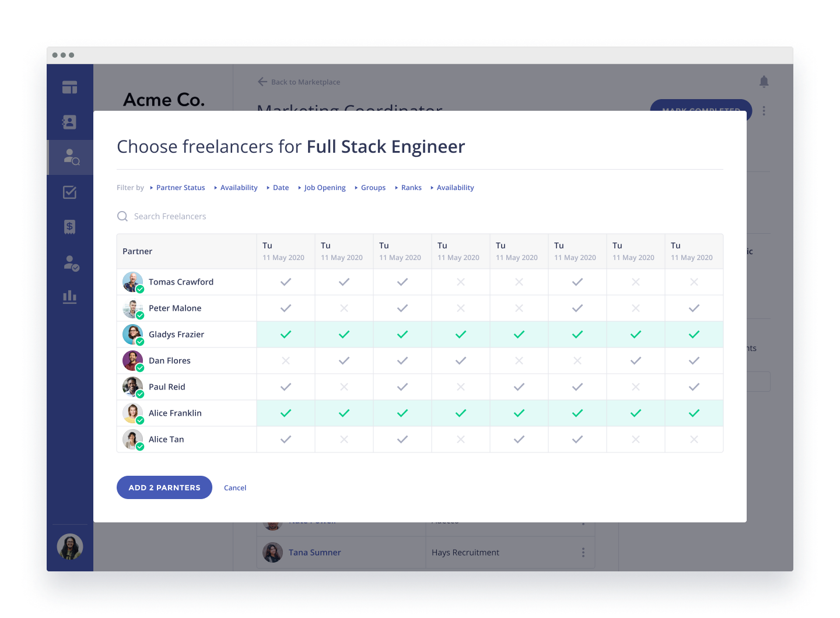This screenshot has height=618, width=840.
Task: Toggle Peter Malone's last-column check mark
Action: (694, 308)
